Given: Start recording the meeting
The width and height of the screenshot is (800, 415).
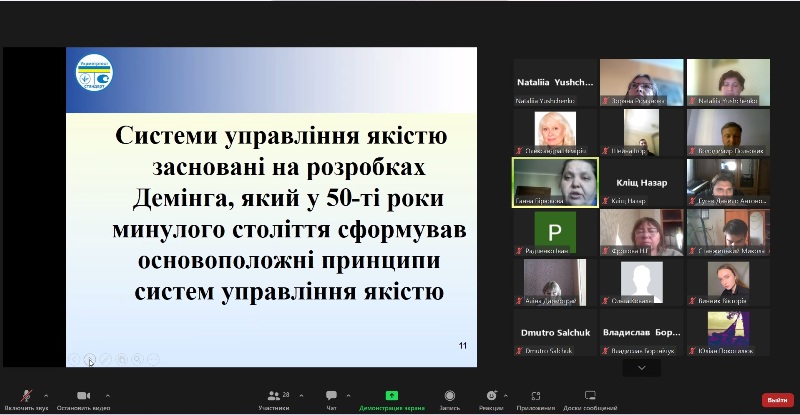Looking at the screenshot, I should click(449, 399).
